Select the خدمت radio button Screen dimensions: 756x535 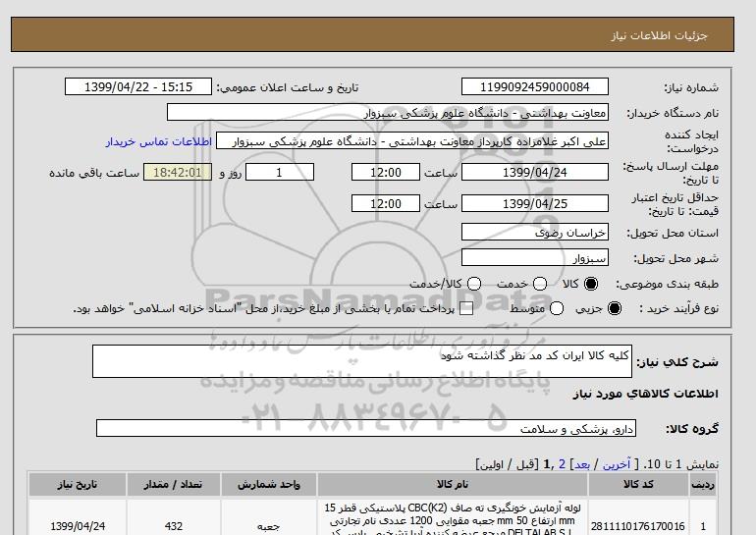540,284
